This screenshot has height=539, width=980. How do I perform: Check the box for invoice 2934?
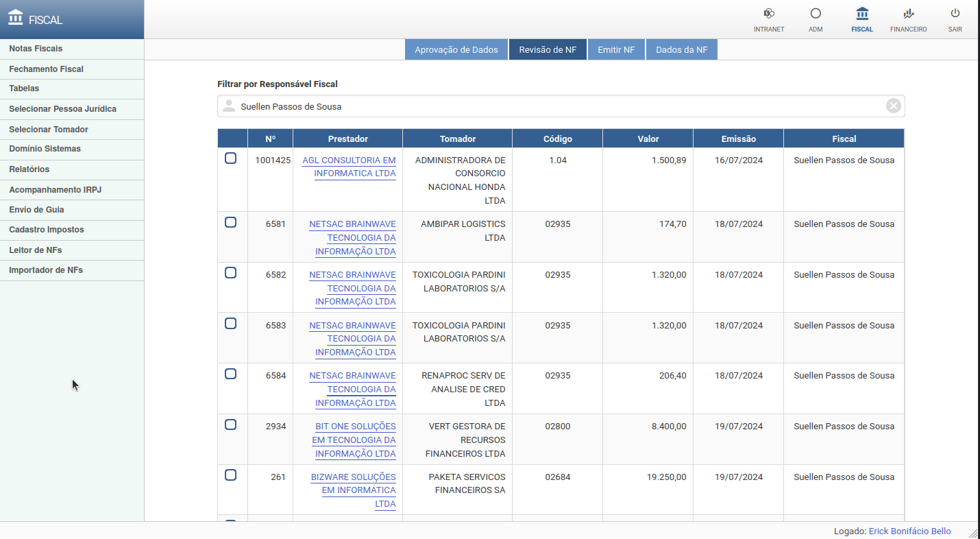click(x=231, y=424)
